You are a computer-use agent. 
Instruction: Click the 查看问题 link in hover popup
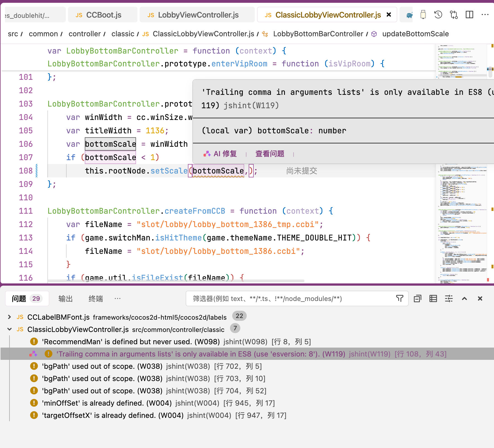(270, 154)
